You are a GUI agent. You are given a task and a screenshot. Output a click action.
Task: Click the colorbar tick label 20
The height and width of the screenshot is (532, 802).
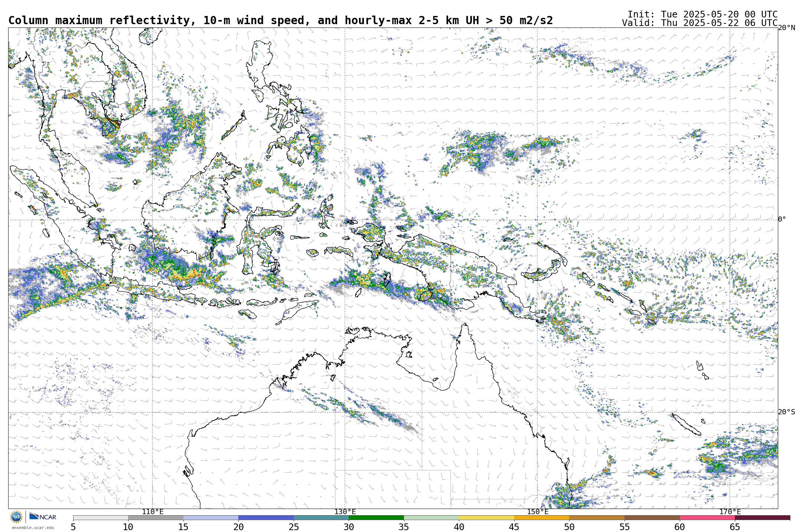point(238,527)
